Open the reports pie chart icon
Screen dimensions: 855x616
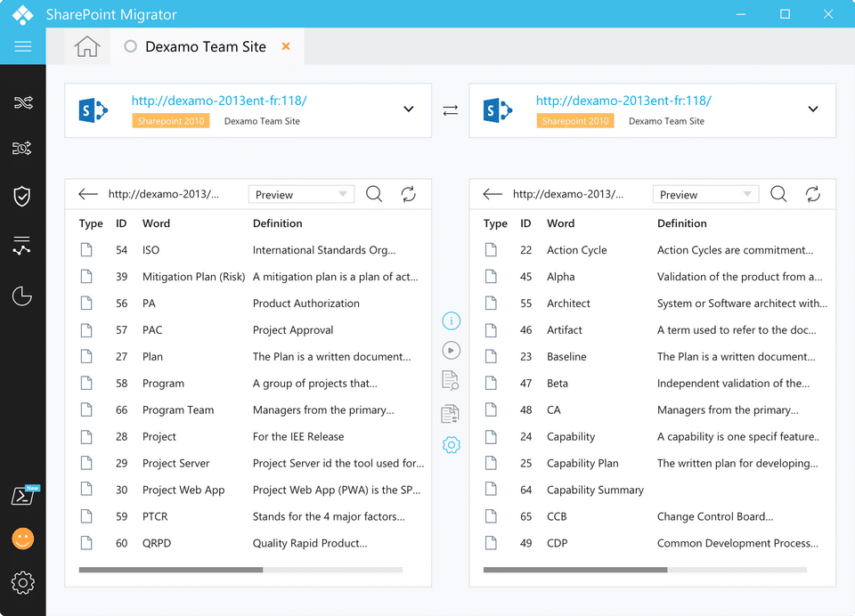point(22,296)
